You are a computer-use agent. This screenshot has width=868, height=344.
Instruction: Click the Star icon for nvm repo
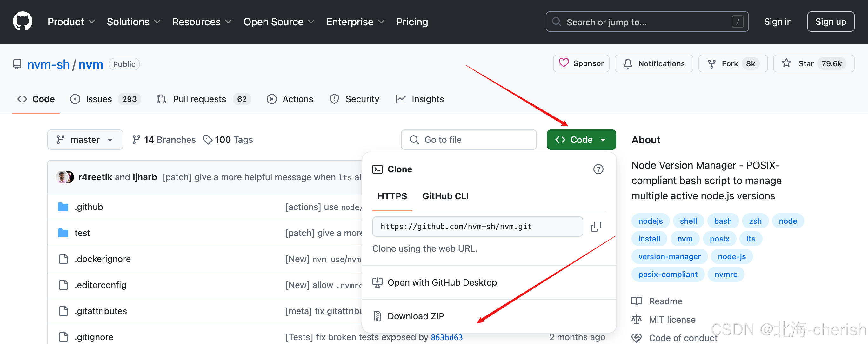pos(786,63)
